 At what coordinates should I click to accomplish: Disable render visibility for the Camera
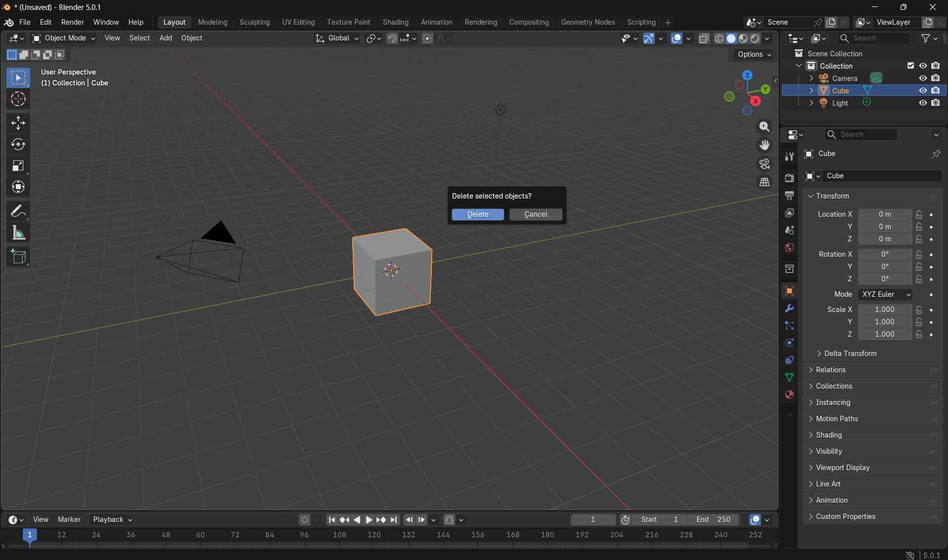936,78
